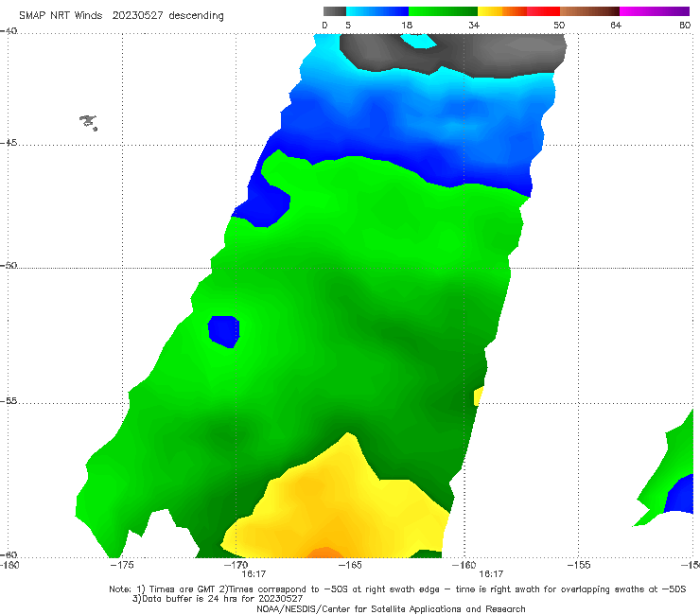Click the color bar label '34'
This screenshot has width=700, height=615.
click(x=474, y=26)
